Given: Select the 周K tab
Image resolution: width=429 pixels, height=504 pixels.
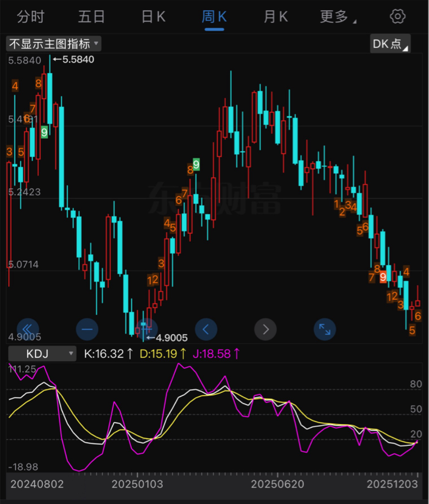Looking at the screenshot, I should coord(214,17).
